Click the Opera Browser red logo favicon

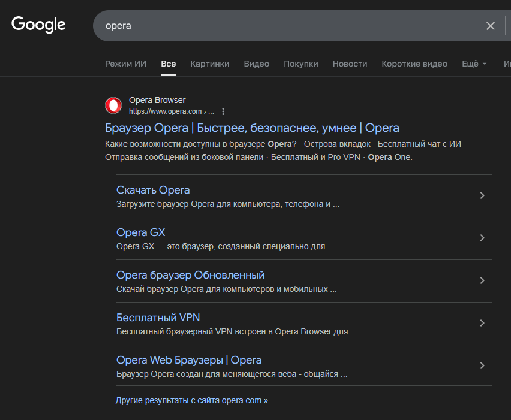coord(113,106)
